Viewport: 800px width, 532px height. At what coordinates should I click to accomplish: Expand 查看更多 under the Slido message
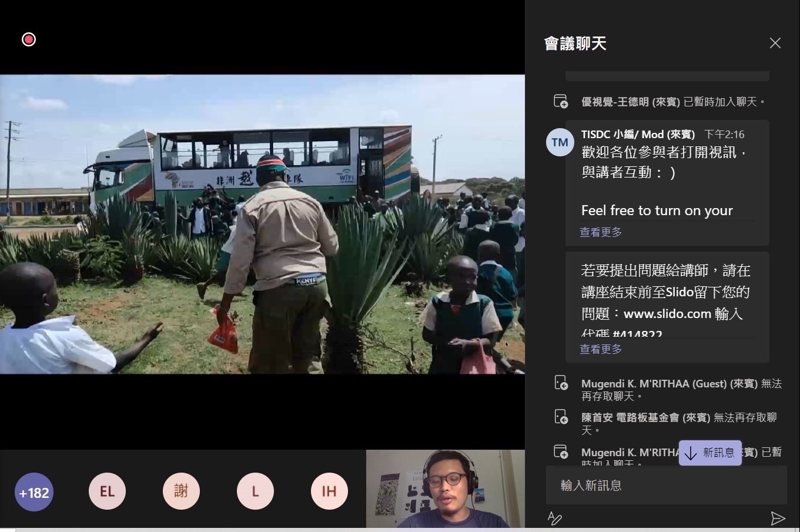coord(601,349)
